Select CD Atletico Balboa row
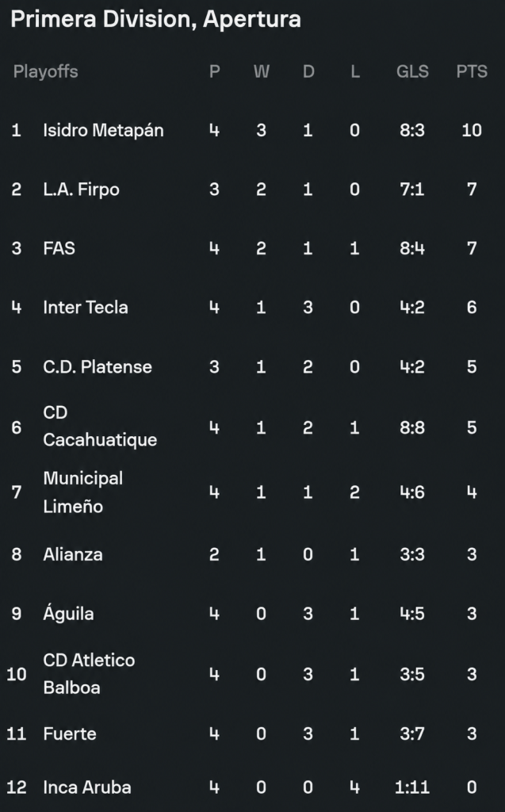Viewport: 505px width, 812px height. [x=252, y=674]
